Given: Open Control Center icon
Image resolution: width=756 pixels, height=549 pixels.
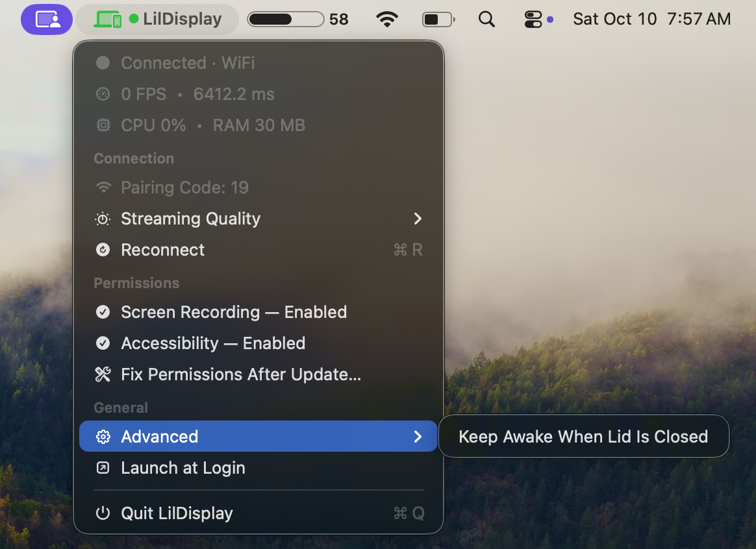Looking at the screenshot, I should coord(533,19).
